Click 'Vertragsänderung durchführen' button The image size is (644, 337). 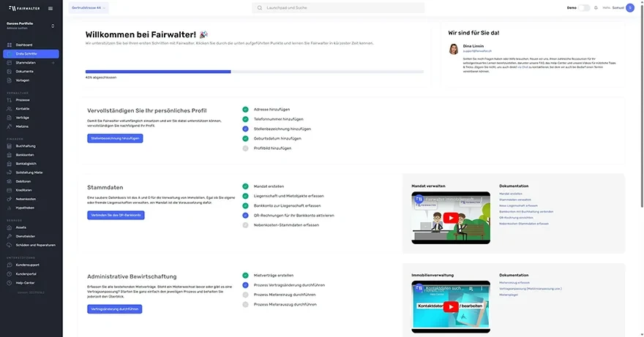click(x=115, y=309)
